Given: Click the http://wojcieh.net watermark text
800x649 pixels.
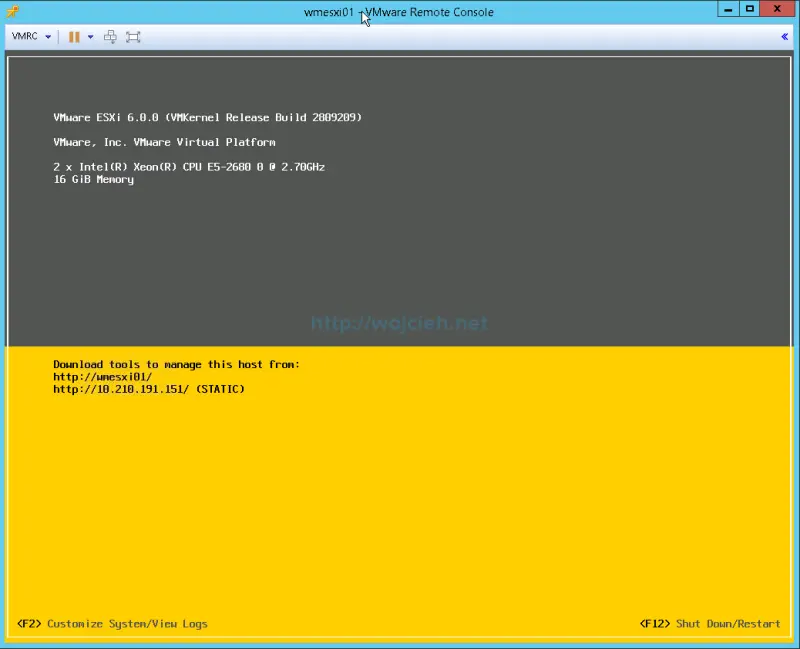Looking at the screenshot, I should 399,321.
